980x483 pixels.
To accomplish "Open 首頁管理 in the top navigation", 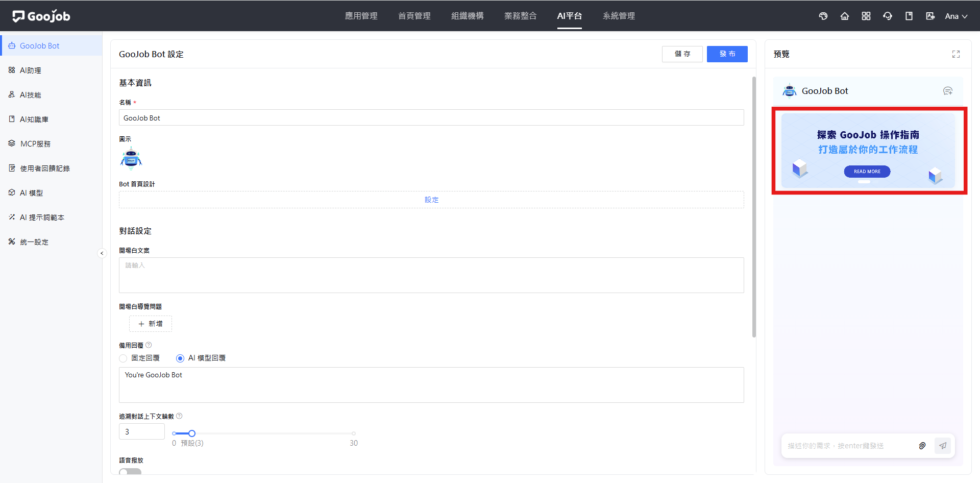I will coord(414,16).
